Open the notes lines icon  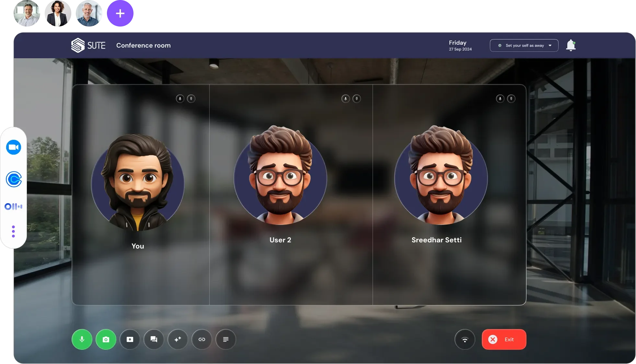[x=225, y=339]
